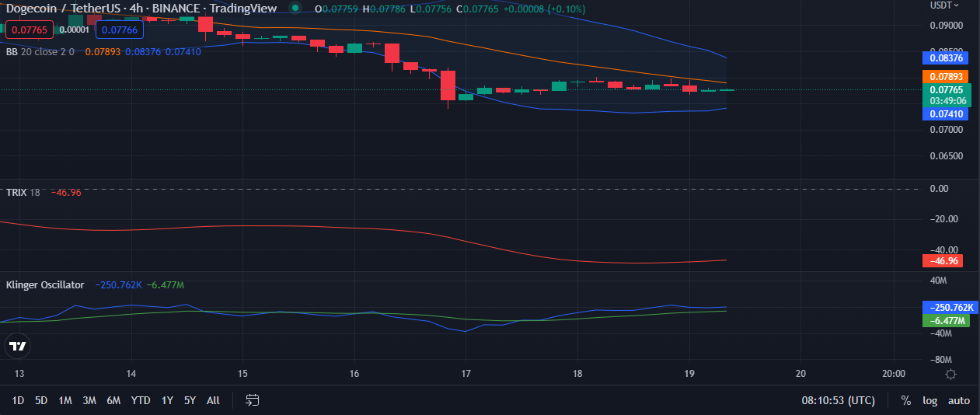Viewport: 980px width, 415px height.
Task: Select the All time range
Action: pyautogui.click(x=213, y=400)
